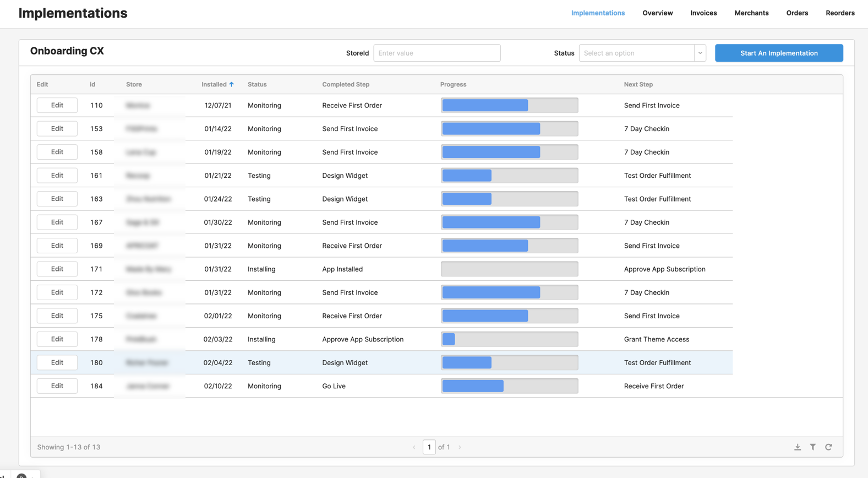Select 'Go Live' completed step cell

(x=334, y=386)
